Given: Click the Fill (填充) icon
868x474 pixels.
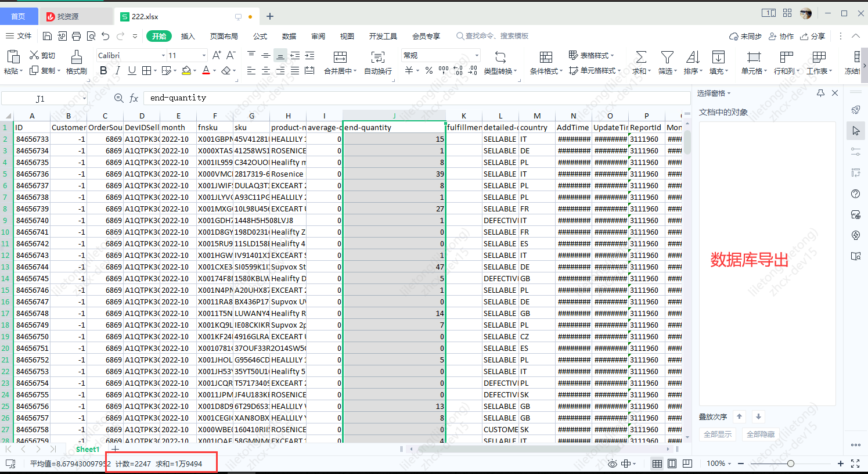Looking at the screenshot, I should point(718,57).
